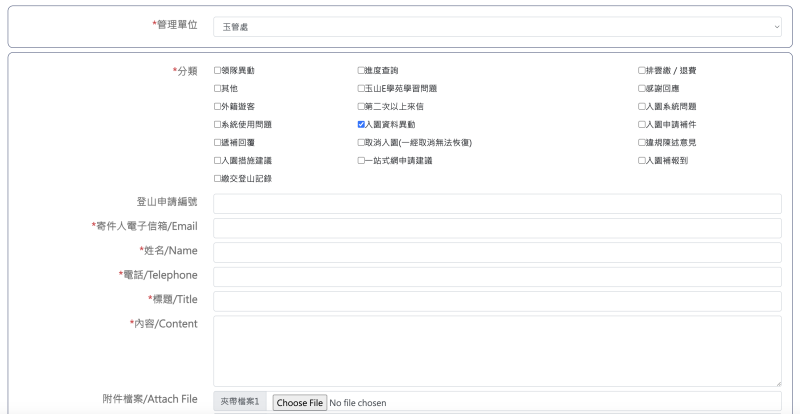The width and height of the screenshot is (800, 414).
Task: Click into the 姓名/Name field
Action: tap(497, 252)
